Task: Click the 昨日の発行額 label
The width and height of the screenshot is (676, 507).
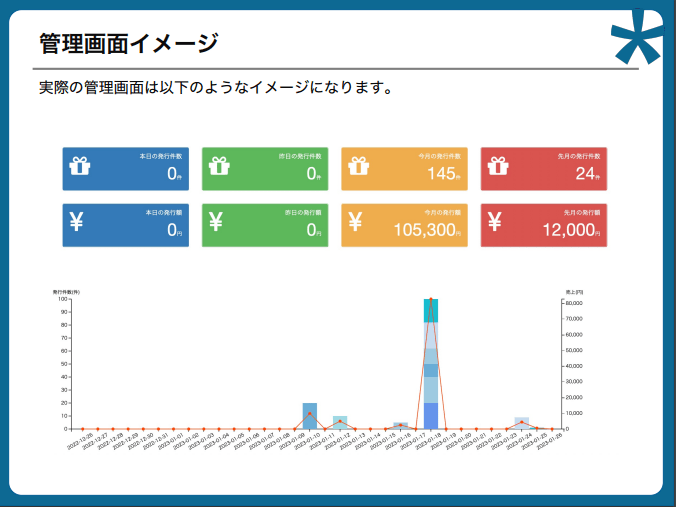Action: [x=303, y=213]
